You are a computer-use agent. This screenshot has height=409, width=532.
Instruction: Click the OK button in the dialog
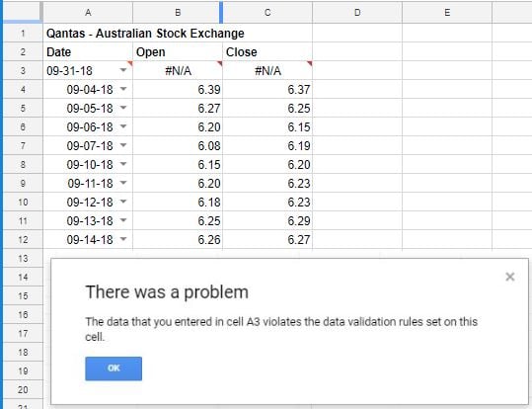point(114,368)
